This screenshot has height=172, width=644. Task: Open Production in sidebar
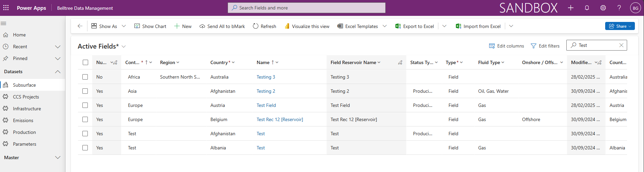(x=33, y=132)
